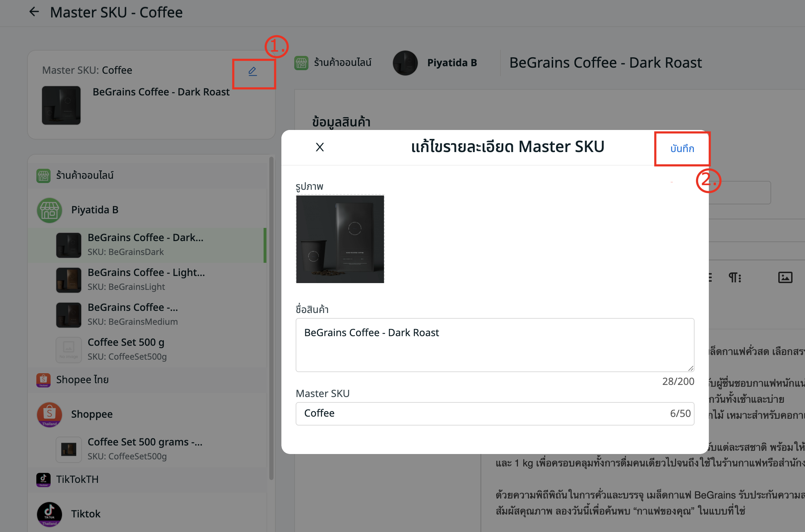Select BeGrains Coffee - Light item in sidebar
This screenshot has height=532, width=805.
[x=146, y=279]
